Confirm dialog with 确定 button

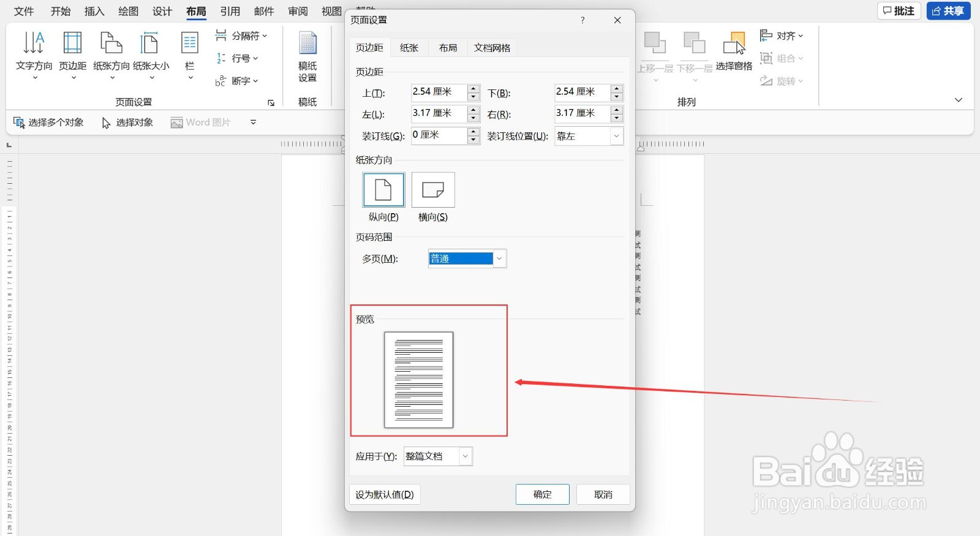pos(543,494)
